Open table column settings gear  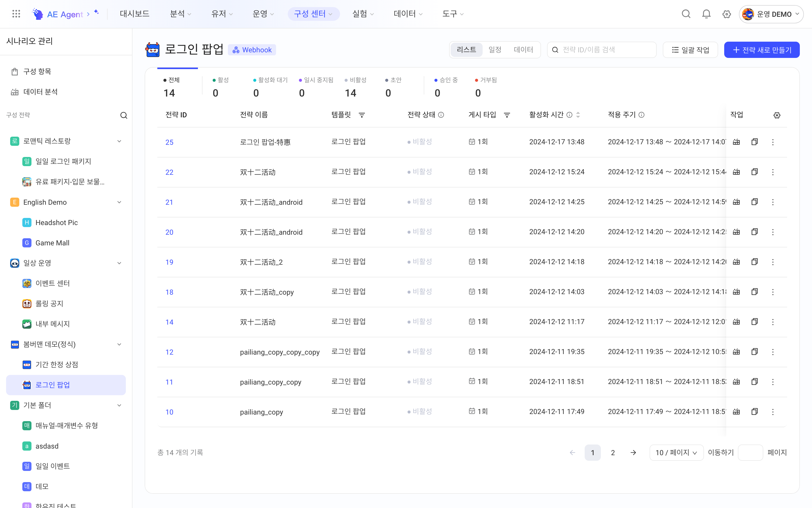(x=777, y=115)
